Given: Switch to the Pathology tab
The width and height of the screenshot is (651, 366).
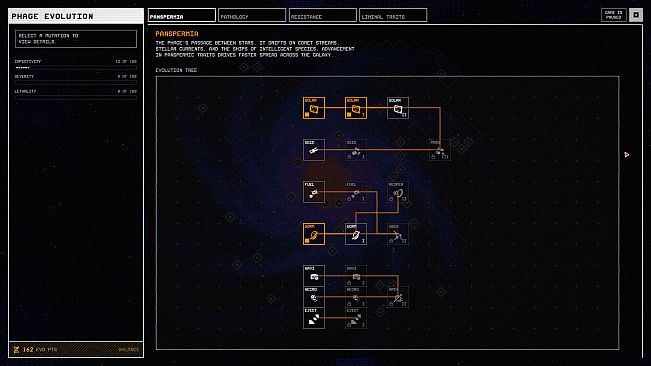Looking at the screenshot, I should 252,16.
